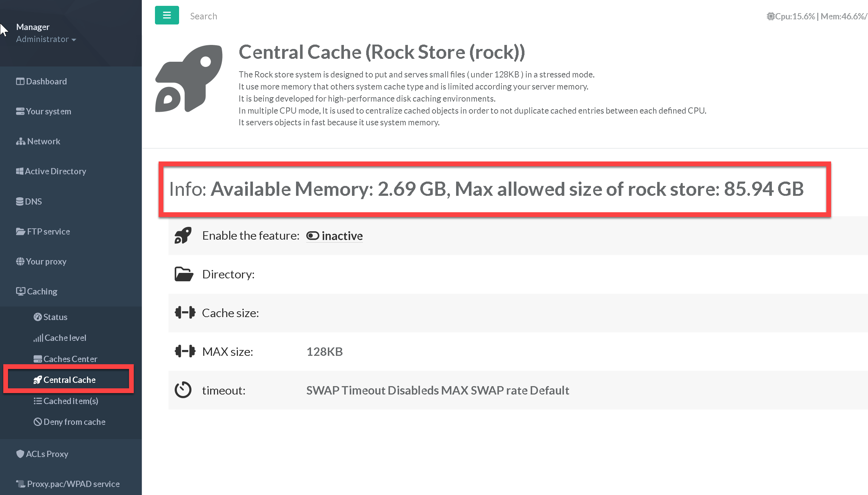This screenshot has height=495, width=868.
Task: Open the Administrator dropdown menu
Action: point(46,39)
